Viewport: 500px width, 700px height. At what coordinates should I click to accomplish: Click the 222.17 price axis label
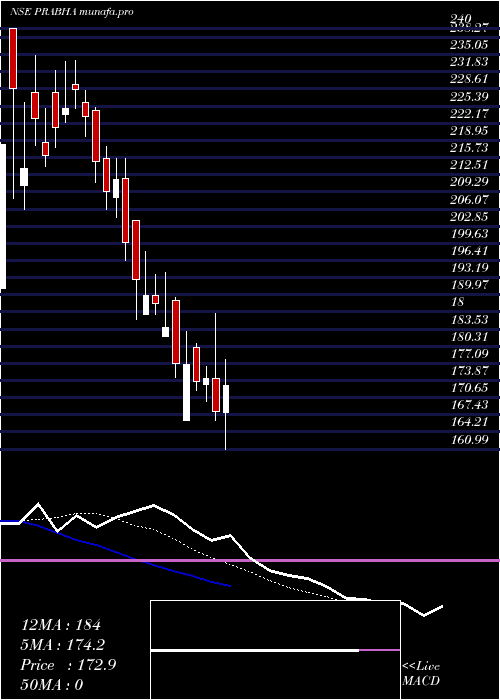469,114
